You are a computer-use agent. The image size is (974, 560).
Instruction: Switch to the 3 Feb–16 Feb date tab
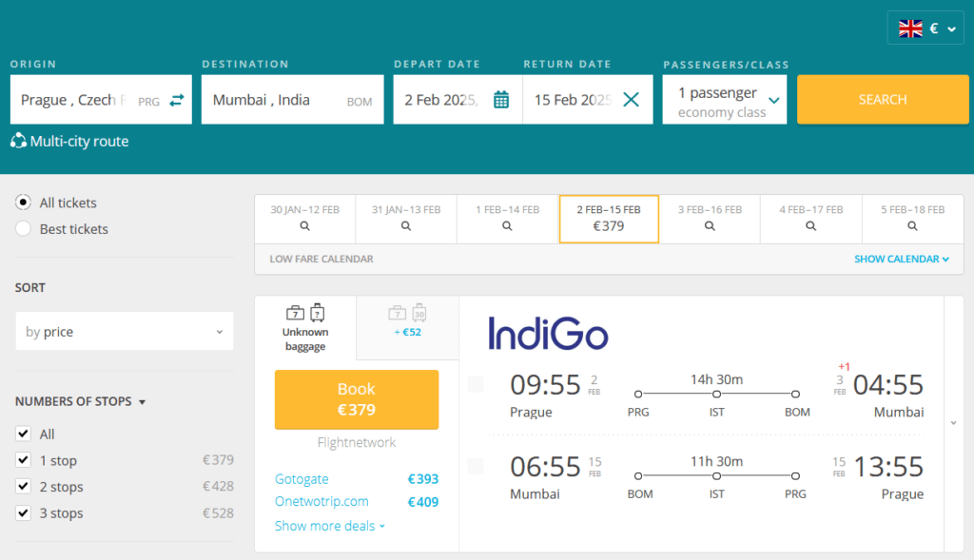pos(710,219)
